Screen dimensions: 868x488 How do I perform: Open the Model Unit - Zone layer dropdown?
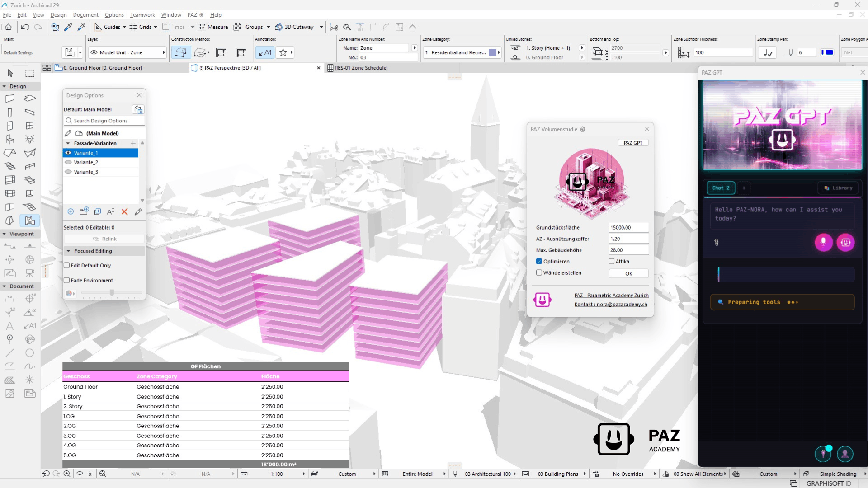(x=127, y=52)
